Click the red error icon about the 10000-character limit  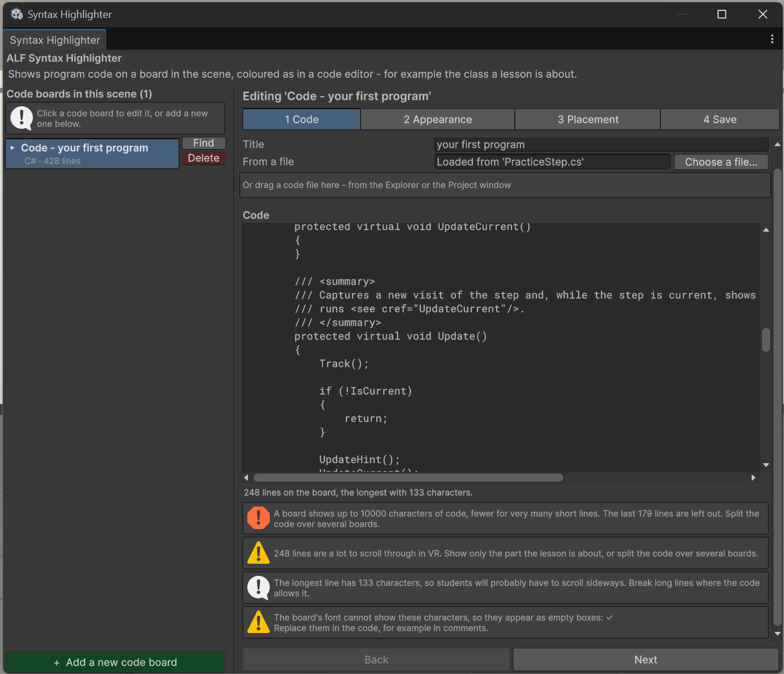coord(258,517)
